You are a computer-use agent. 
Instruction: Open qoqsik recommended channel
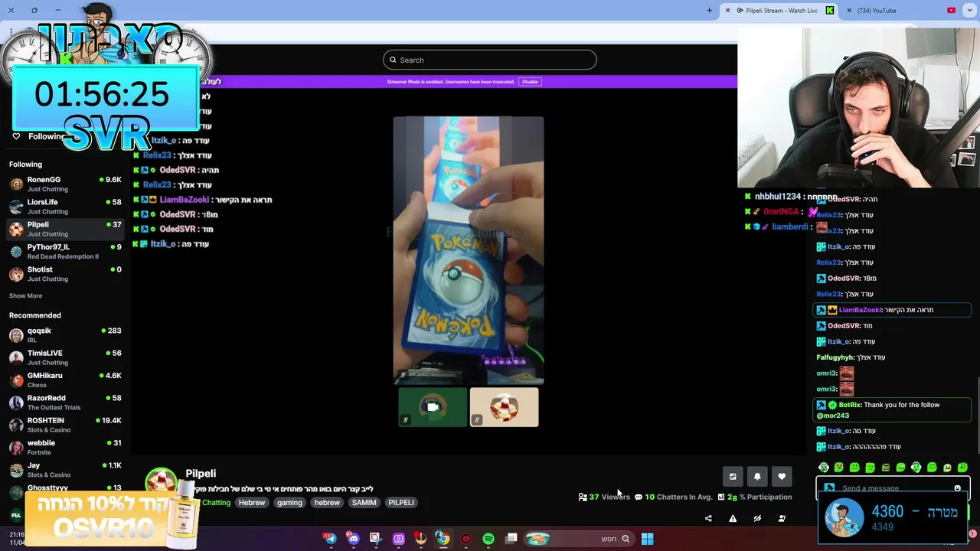[65, 334]
